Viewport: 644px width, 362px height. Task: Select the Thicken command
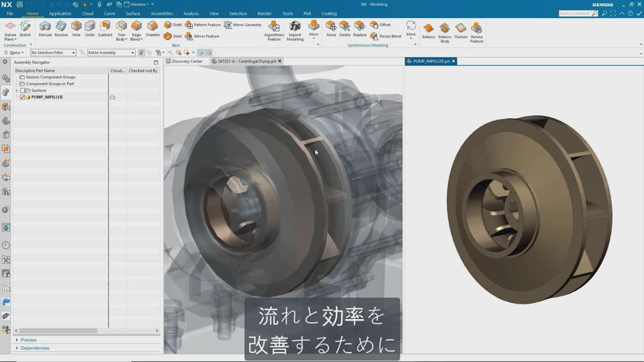pos(460,29)
